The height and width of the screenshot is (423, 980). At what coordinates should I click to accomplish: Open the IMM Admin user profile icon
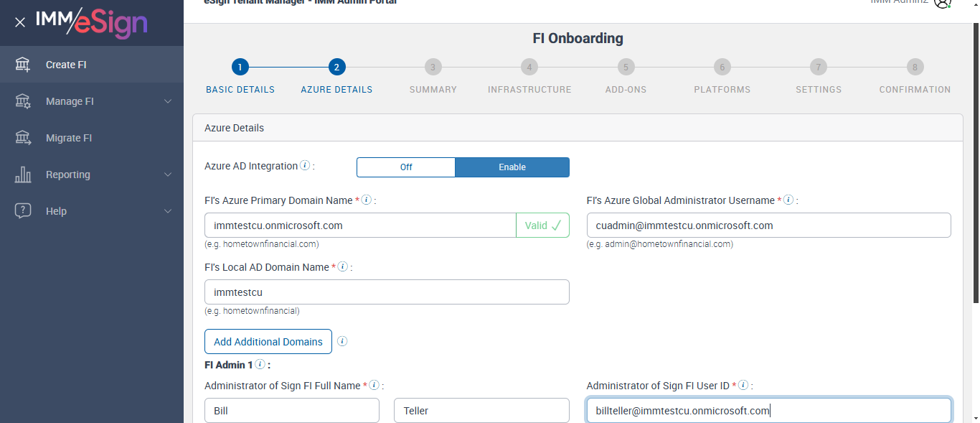tap(942, 3)
